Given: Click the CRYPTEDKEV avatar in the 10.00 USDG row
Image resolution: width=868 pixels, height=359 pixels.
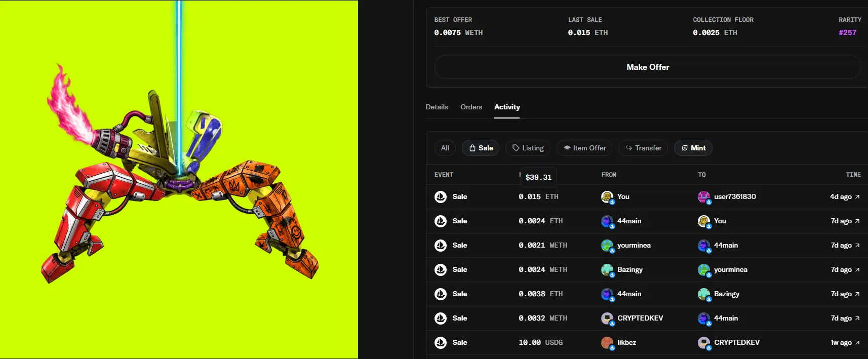Looking at the screenshot, I should pyautogui.click(x=704, y=343).
